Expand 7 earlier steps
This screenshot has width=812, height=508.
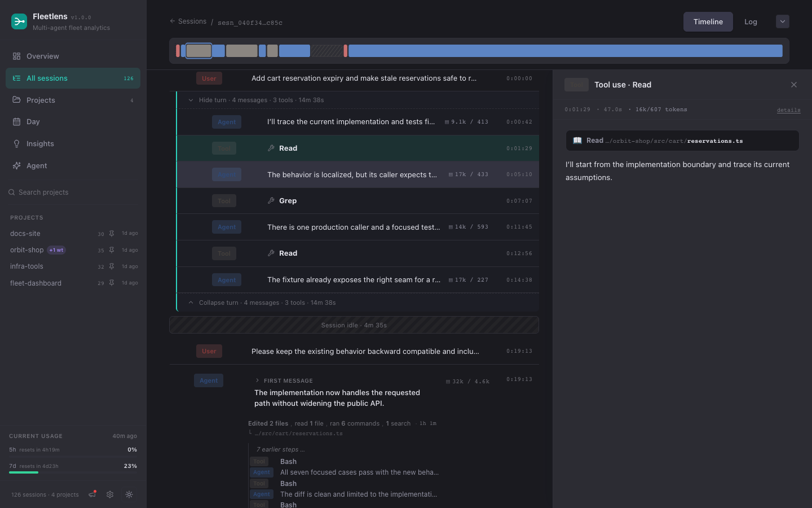[x=281, y=450]
